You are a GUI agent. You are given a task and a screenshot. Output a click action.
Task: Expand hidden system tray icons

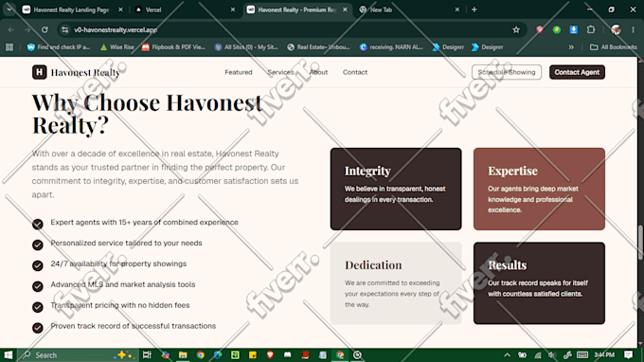508,355
